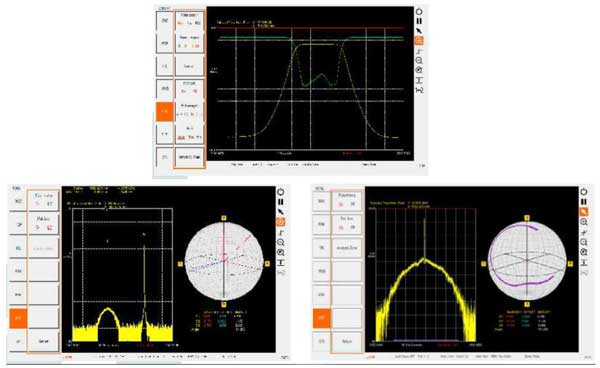Click the yellow marker right of the dotted-trace Poincaré sphere

click(x=267, y=264)
